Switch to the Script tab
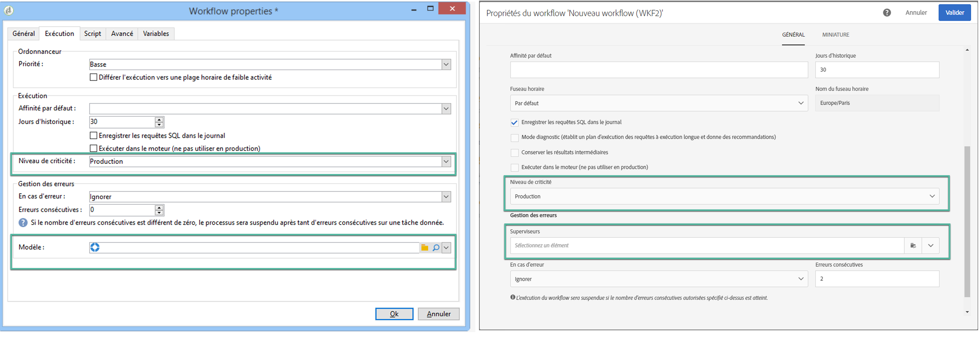Screen dimensions: 980x337 point(93,34)
